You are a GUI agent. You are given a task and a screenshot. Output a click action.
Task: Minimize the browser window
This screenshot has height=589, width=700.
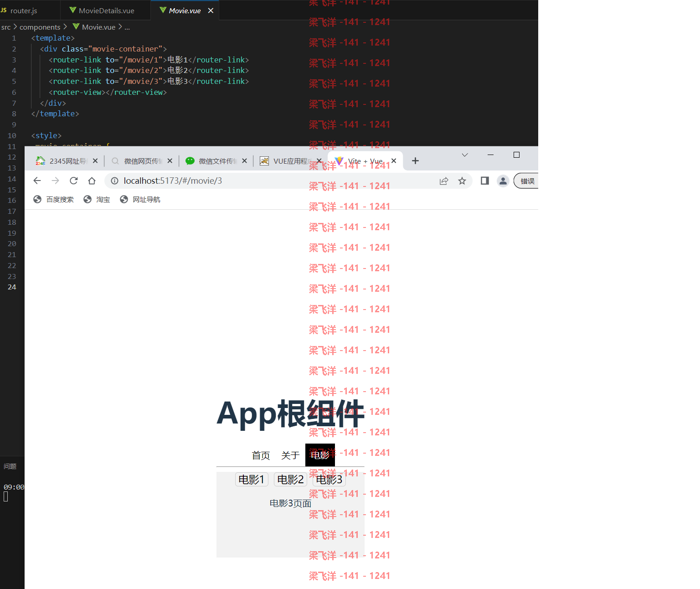point(490,155)
